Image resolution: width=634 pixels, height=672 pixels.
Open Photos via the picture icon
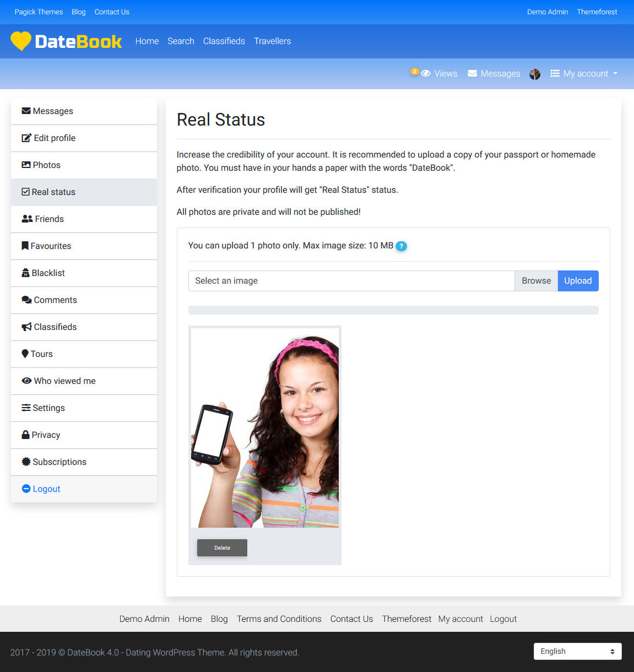[x=26, y=165]
